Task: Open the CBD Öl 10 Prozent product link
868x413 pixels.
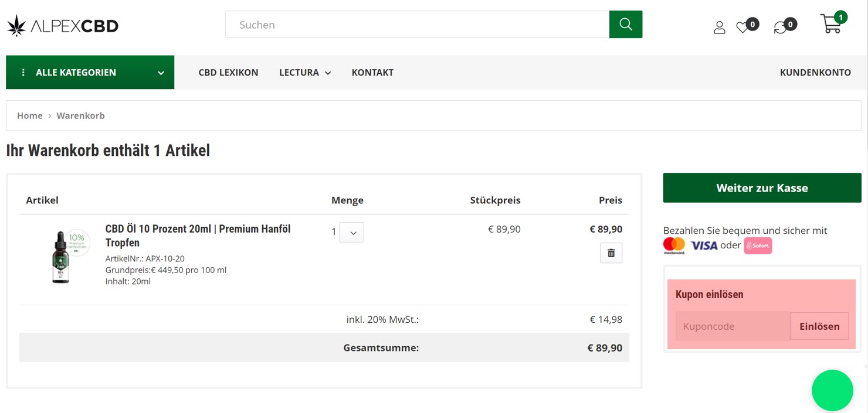Action: [198, 235]
